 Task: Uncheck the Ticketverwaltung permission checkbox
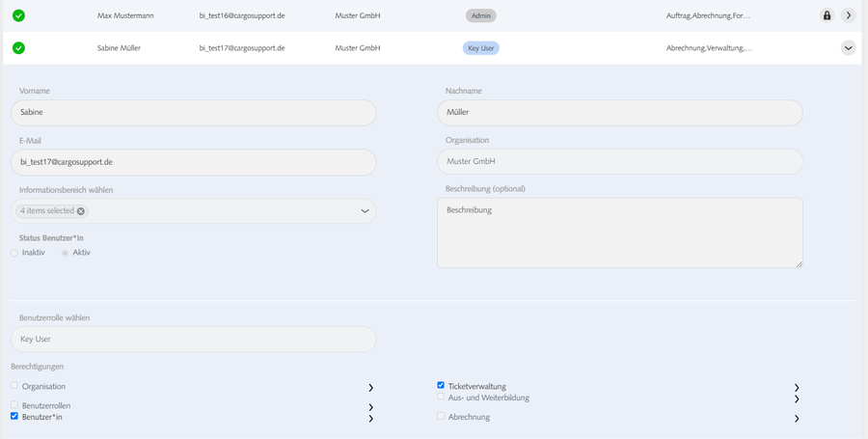point(441,385)
